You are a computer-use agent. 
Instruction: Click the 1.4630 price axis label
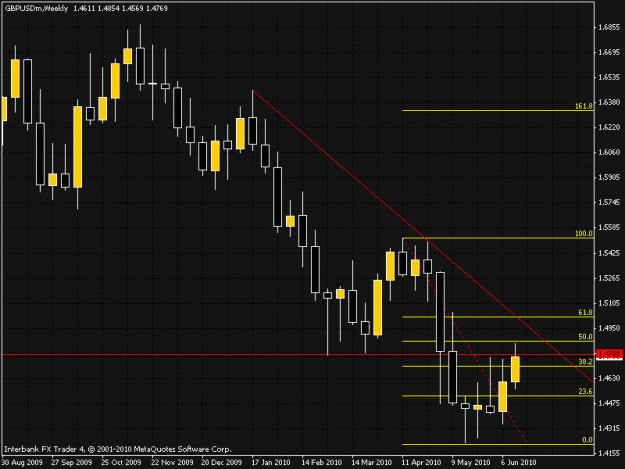click(609, 378)
